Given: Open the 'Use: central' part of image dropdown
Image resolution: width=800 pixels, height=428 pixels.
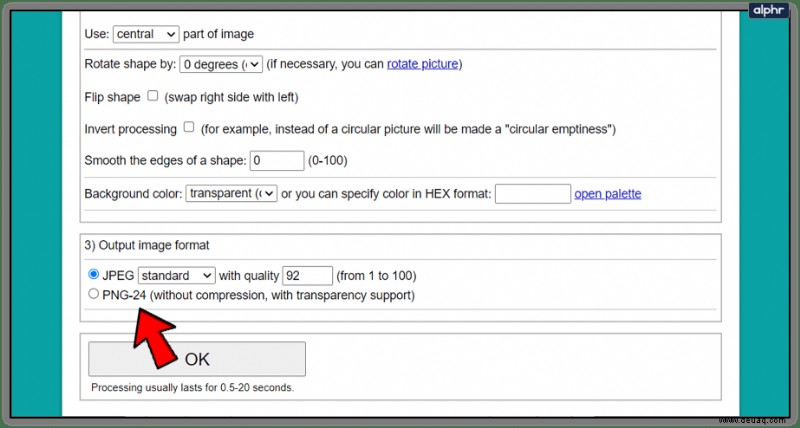Looking at the screenshot, I should 146,34.
